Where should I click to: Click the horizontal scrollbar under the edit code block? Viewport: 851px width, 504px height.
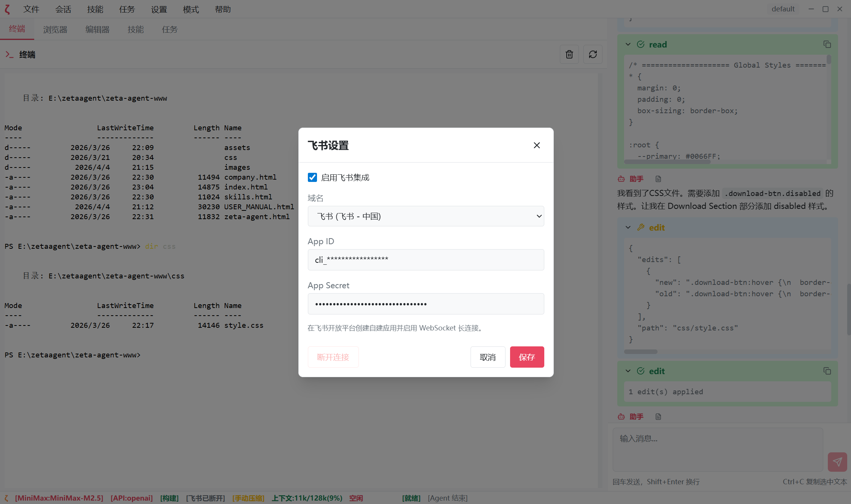(x=641, y=352)
